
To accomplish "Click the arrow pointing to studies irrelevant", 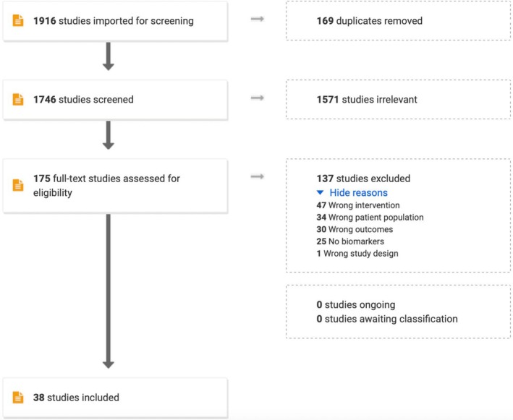I will (x=258, y=98).
